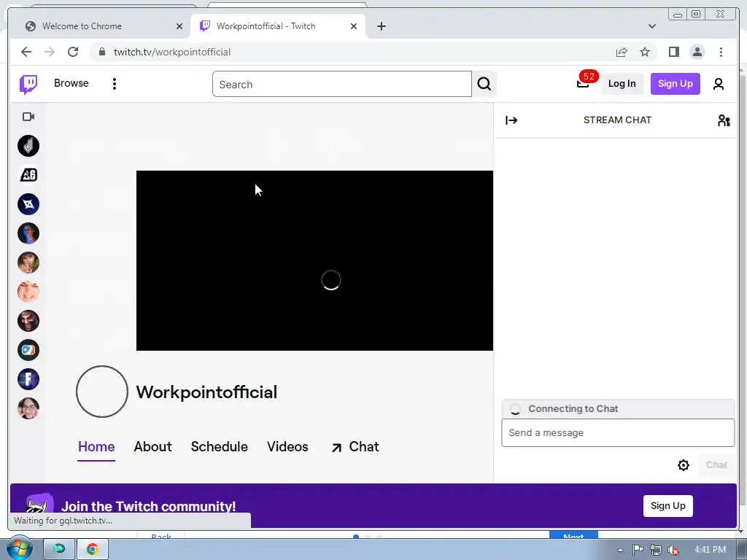Open the chat settings gear
The width and height of the screenshot is (747, 560).
(x=683, y=464)
